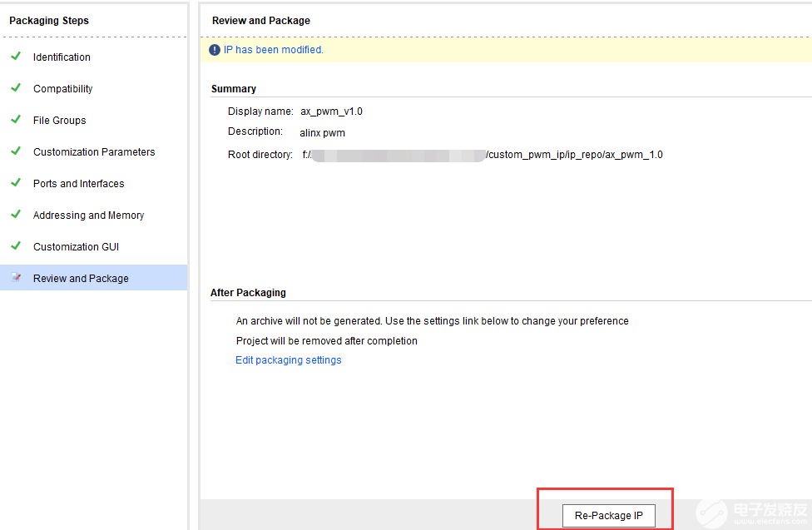The width and height of the screenshot is (812, 530).
Task: Click the IP has been modified message
Action: click(273, 50)
